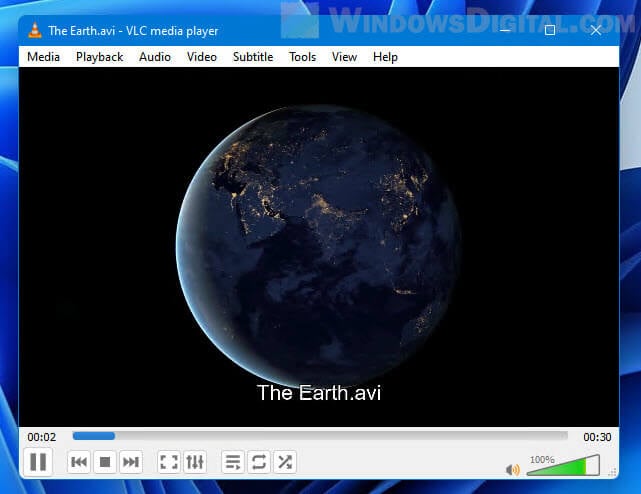Minimize the VLC media player window
641x494 pixels.
tap(505, 30)
